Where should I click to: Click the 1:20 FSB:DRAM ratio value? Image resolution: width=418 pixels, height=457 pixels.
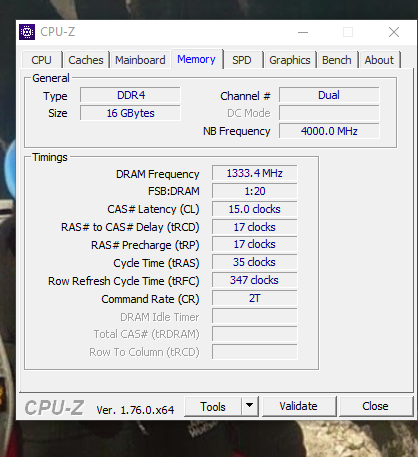click(255, 191)
